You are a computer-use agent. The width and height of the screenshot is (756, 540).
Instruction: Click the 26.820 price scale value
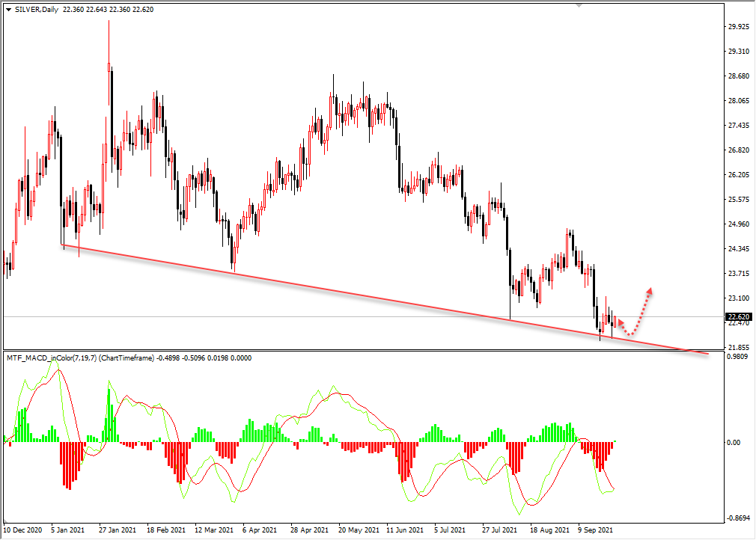click(x=739, y=150)
